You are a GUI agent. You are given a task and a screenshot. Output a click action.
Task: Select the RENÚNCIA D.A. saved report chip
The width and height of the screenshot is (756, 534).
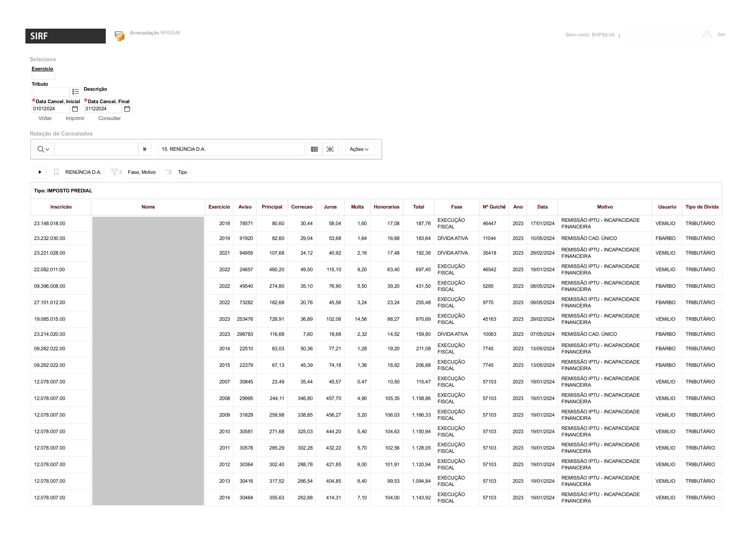tap(83, 172)
